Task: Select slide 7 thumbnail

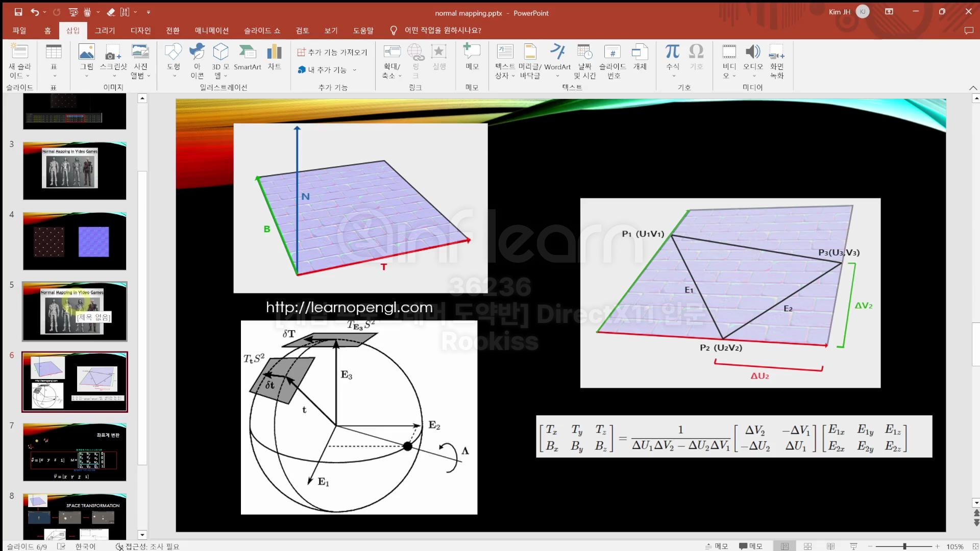Action: [x=75, y=452]
